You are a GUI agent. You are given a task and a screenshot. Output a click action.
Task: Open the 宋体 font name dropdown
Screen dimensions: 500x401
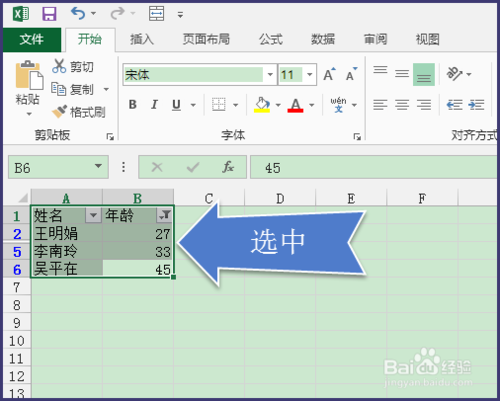tap(270, 74)
